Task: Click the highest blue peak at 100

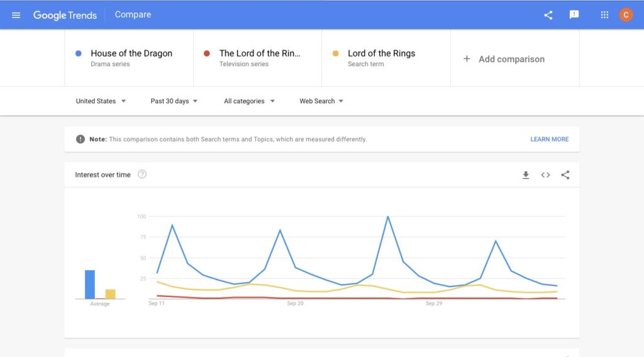Action: pyautogui.click(x=387, y=217)
